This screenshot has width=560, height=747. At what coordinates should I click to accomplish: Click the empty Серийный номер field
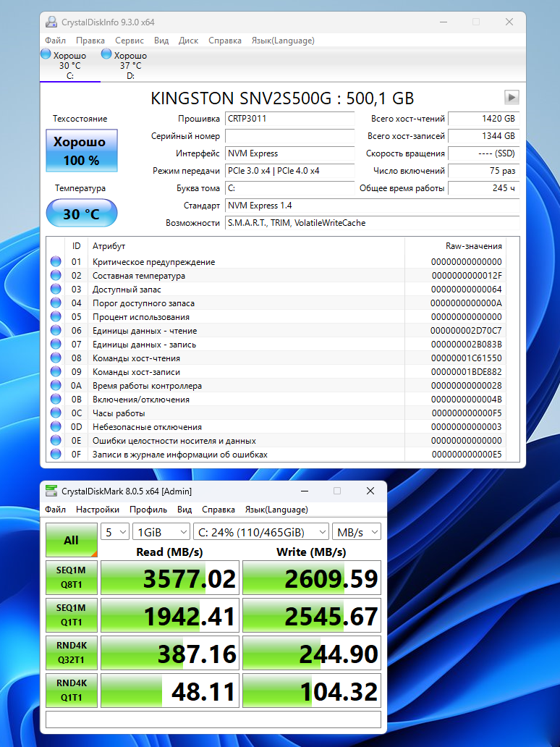tap(289, 136)
